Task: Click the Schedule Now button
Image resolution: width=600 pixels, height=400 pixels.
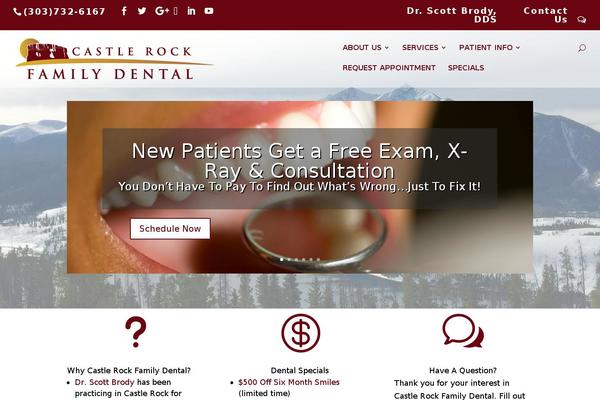Action: pyautogui.click(x=170, y=229)
